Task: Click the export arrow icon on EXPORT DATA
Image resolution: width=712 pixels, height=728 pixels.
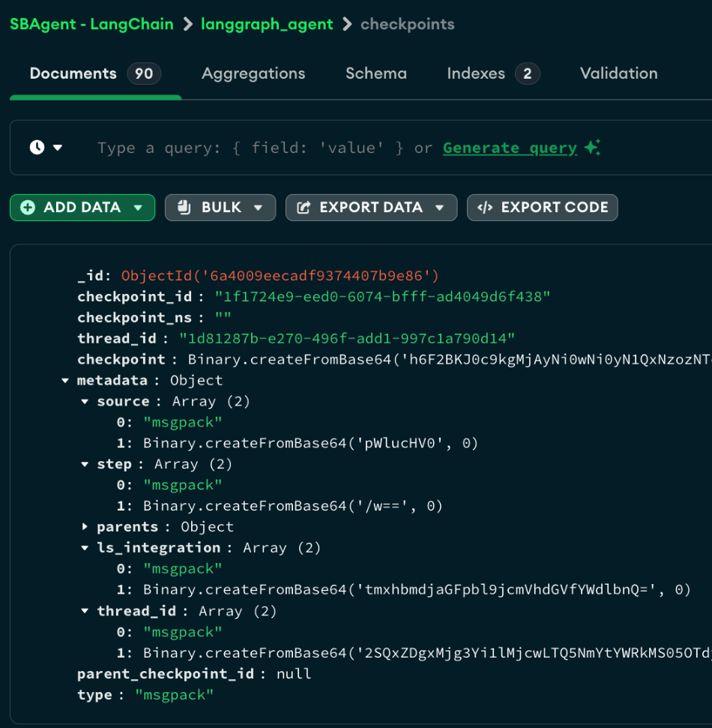Action: (304, 208)
